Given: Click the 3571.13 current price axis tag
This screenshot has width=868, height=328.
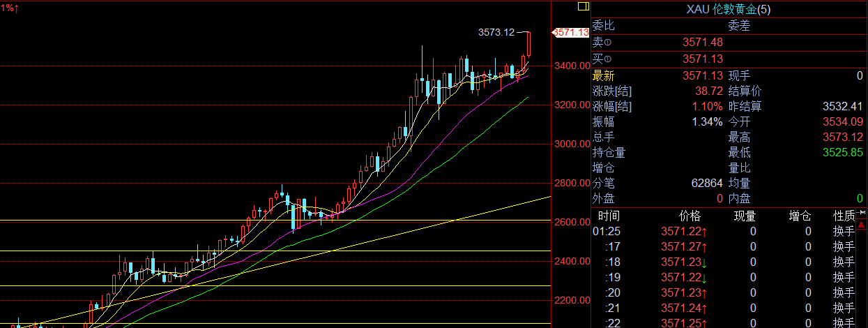Looking at the screenshot, I should [571, 32].
